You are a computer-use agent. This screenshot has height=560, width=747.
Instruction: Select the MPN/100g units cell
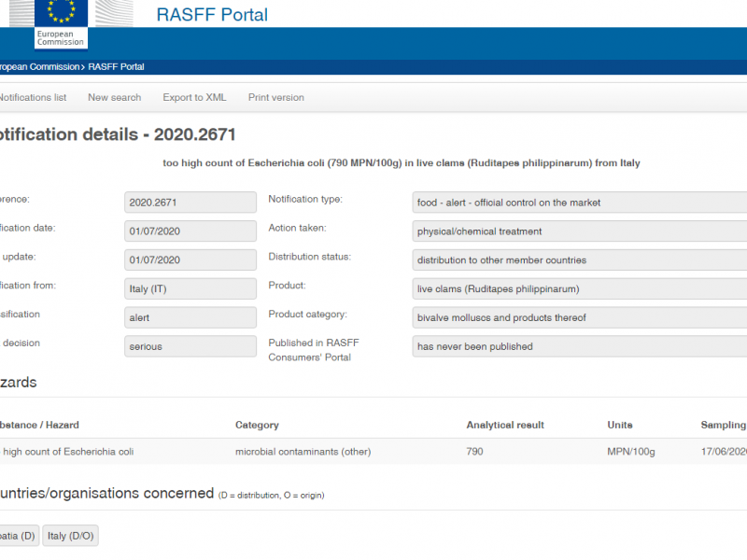[631, 452]
